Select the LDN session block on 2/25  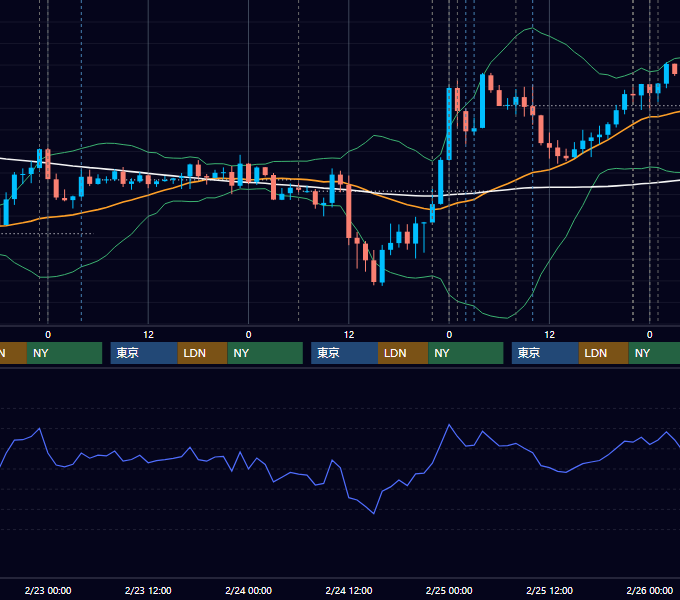pos(604,353)
